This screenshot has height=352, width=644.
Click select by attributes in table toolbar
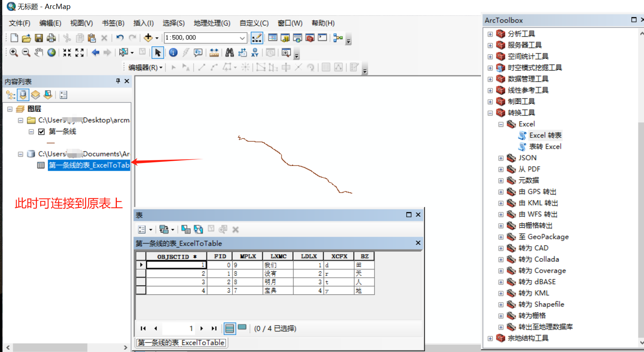pyautogui.click(x=186, y=230)
